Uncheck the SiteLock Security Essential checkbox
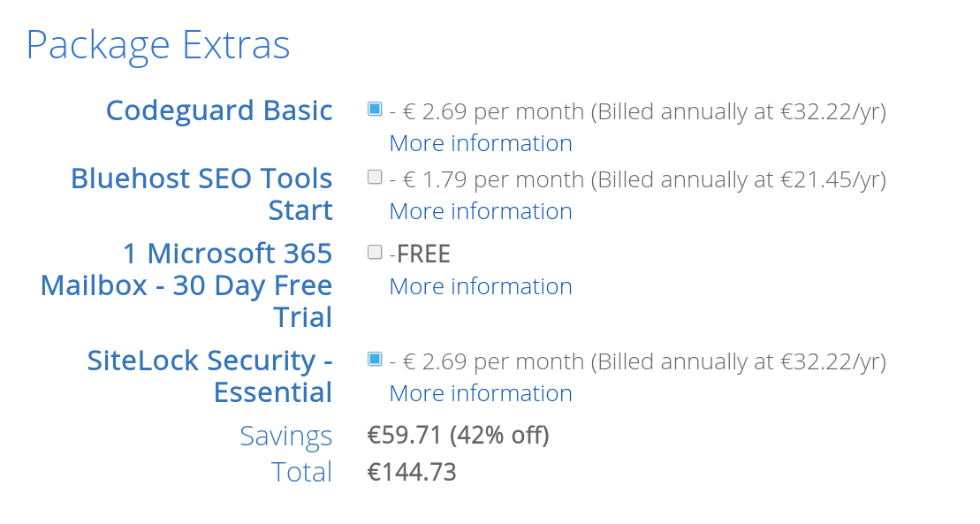This screenshot has width=980, height=524. tap(375, 359)
